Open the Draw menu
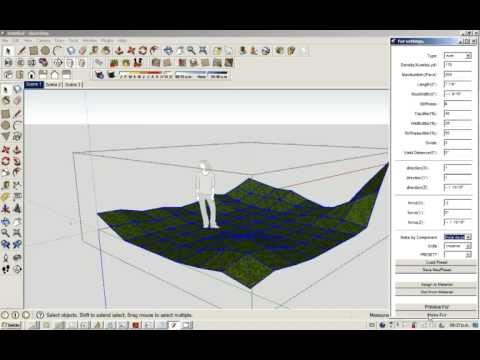 (59, 40)
